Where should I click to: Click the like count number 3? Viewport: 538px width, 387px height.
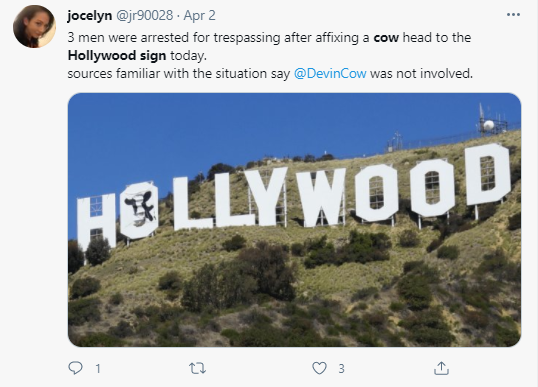click(341, 368)
